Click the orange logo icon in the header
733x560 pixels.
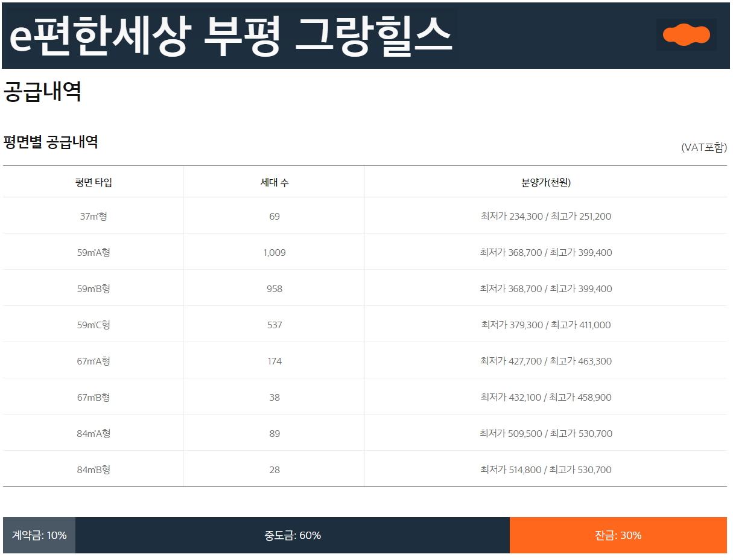point(686,35)
